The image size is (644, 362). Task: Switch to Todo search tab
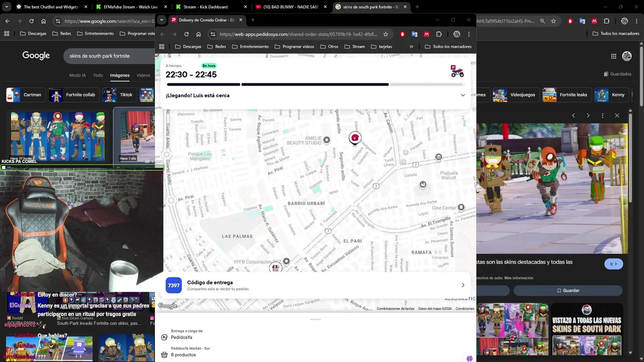coord(98,75)
